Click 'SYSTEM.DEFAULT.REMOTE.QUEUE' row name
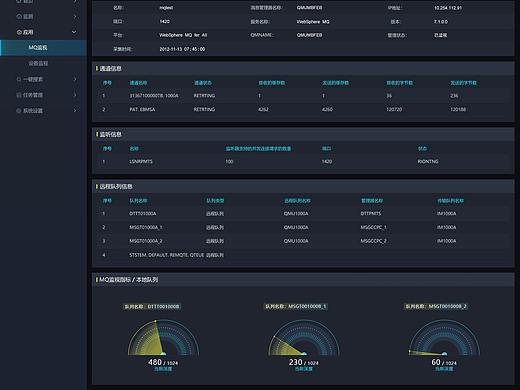The height and width of the screenshot is (390, 520). click(x=167, y=255)
